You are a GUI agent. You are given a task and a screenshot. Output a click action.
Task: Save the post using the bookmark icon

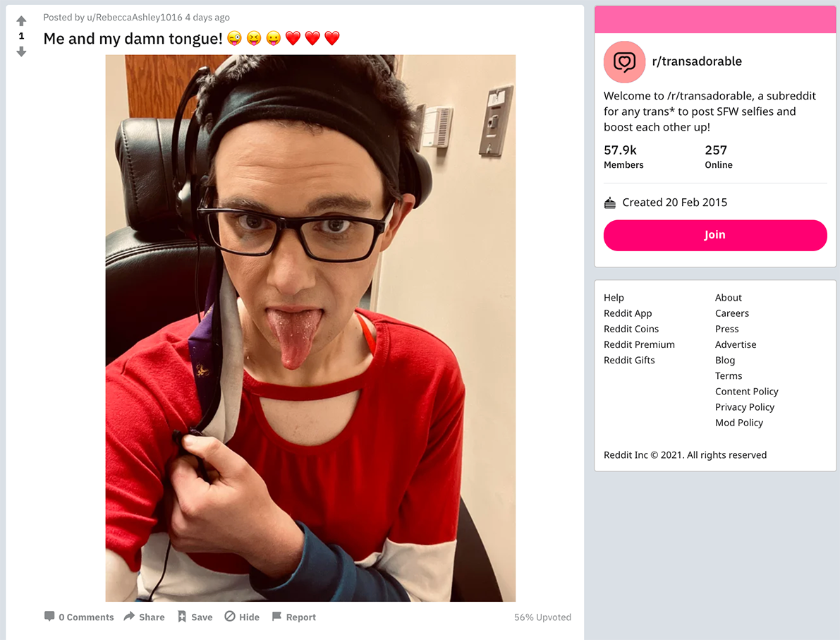(x=182, y=617)
